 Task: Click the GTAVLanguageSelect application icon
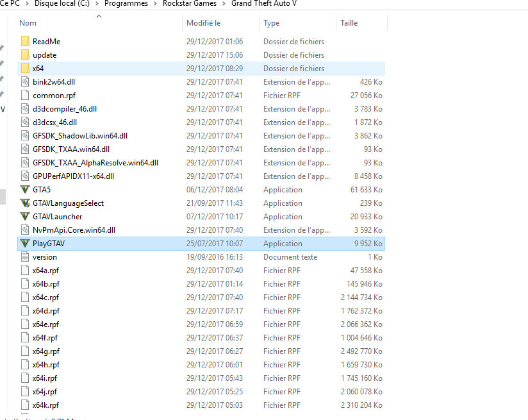[x=25, y=203]
